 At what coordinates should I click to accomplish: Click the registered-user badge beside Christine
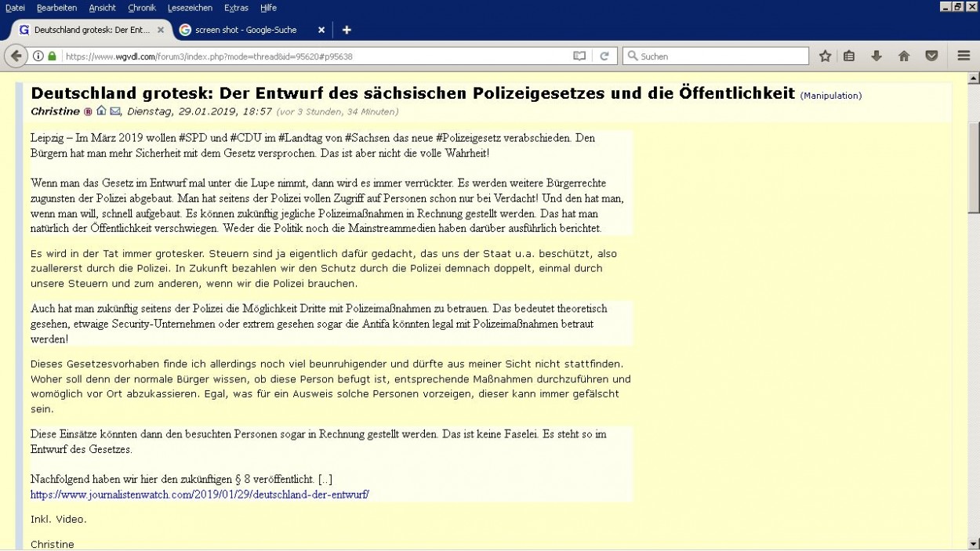(x=89, y=111)
